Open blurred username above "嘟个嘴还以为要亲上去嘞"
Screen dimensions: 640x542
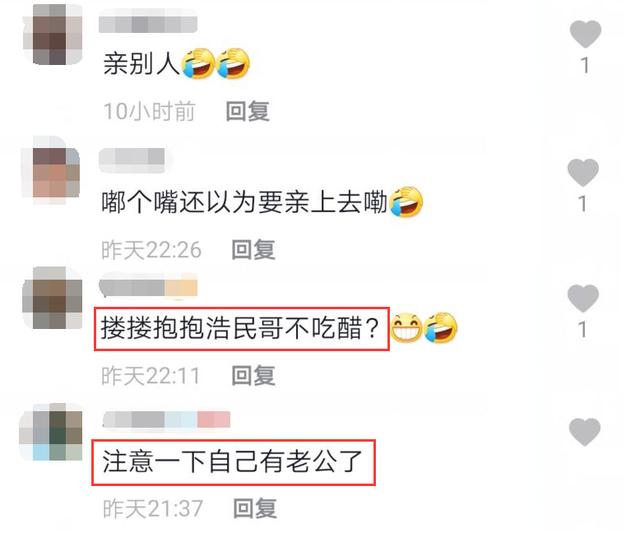(x=132, y=157)
